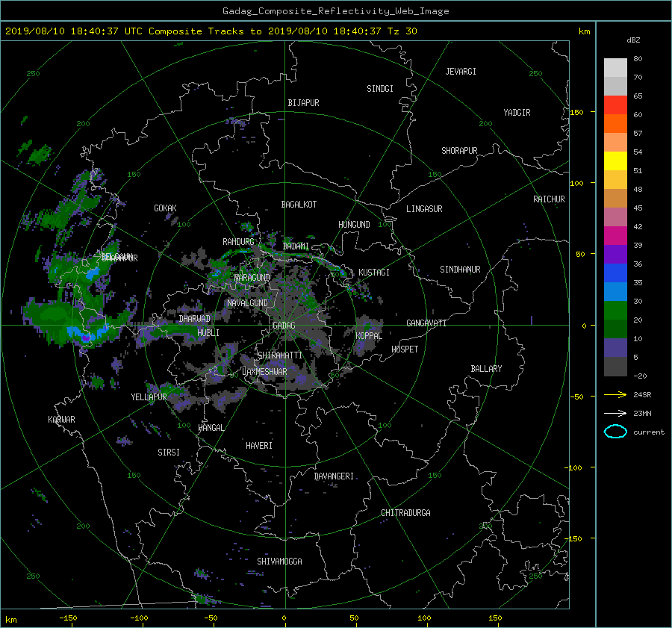Click the SIRSI city label
The height and width of the screenshot is (628, 672).
(169, 453)
